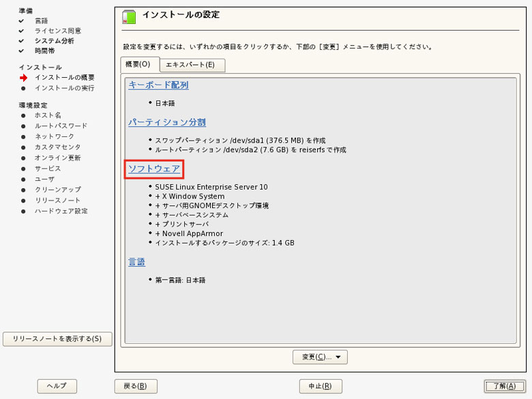Click the bullet beside ユーザ
The height and width of the screenshot is (399, 532).
point(23,179)
